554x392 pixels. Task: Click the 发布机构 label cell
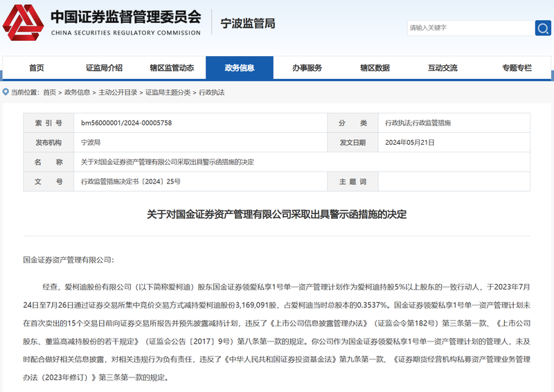pyautogui.click(x=48, y=143)
